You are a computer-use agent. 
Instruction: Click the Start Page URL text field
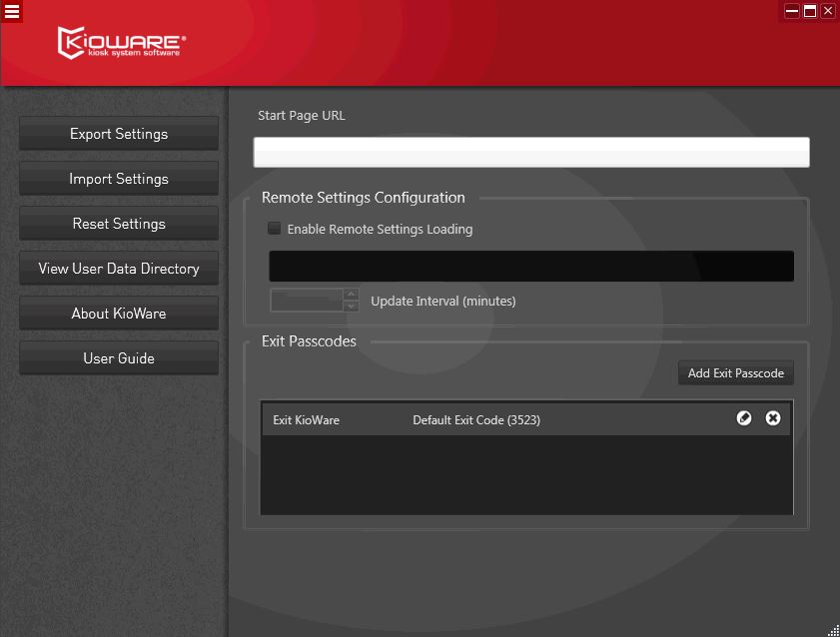point(530,153)
